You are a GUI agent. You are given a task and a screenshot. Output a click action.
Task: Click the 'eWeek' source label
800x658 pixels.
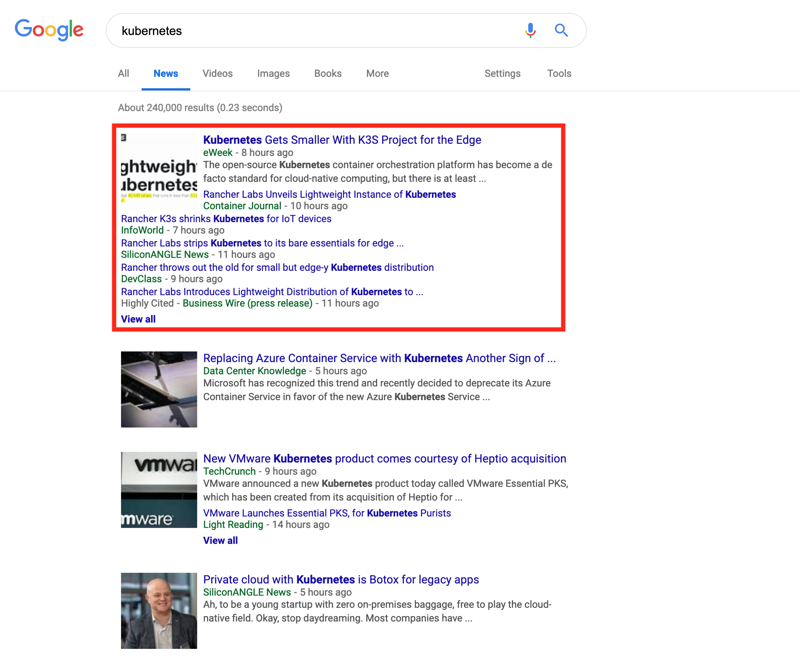(218, 153)
